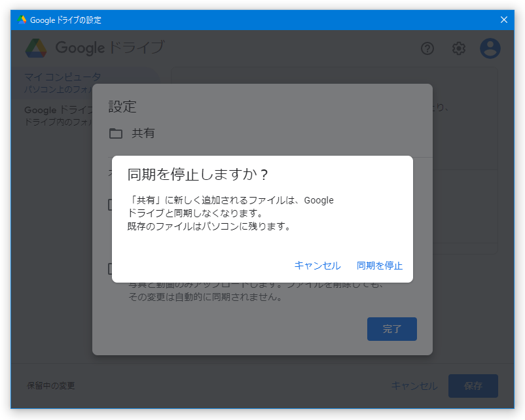The image size is (525, 420).
Task: Open the help question mark icon
Action: click(x=427, y=48)
